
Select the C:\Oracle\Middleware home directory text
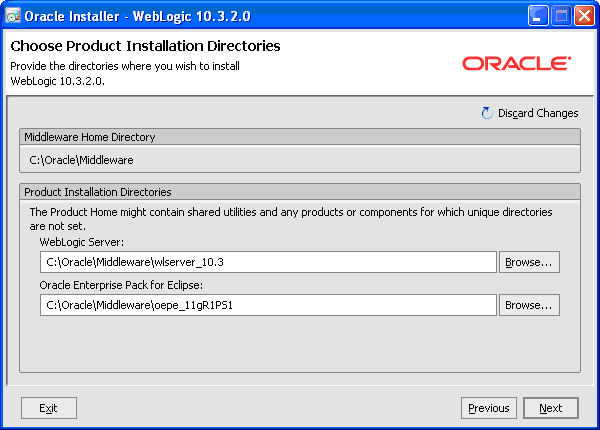point(82,160)
